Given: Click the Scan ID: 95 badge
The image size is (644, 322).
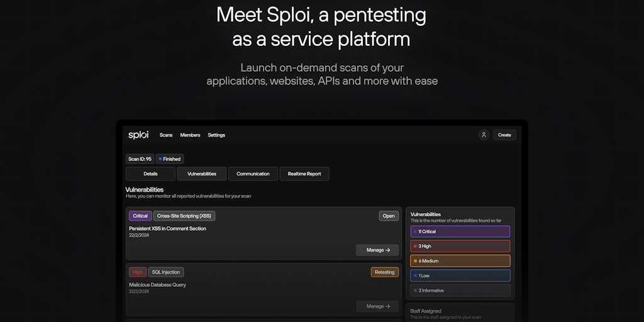Looking at the screenshot, I should pyautogui.click(x=140, y=159).
